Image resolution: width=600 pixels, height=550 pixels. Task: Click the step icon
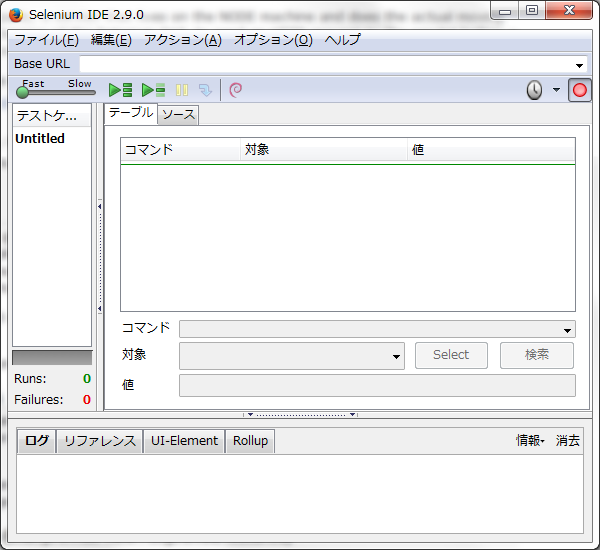coord(205,90)
